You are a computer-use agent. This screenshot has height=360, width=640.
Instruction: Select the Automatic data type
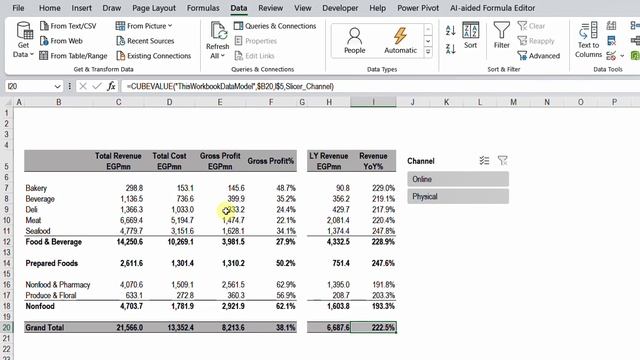pos(400,40)
